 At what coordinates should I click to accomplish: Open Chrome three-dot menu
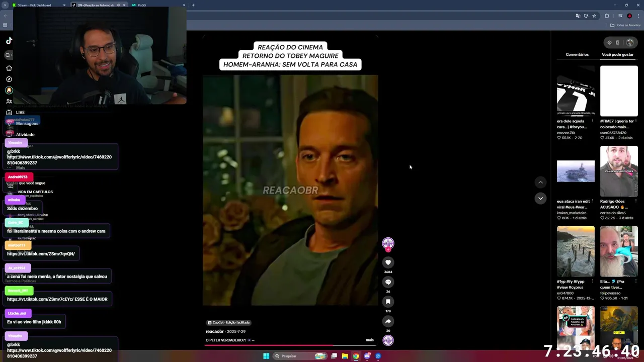click(638, 16)
